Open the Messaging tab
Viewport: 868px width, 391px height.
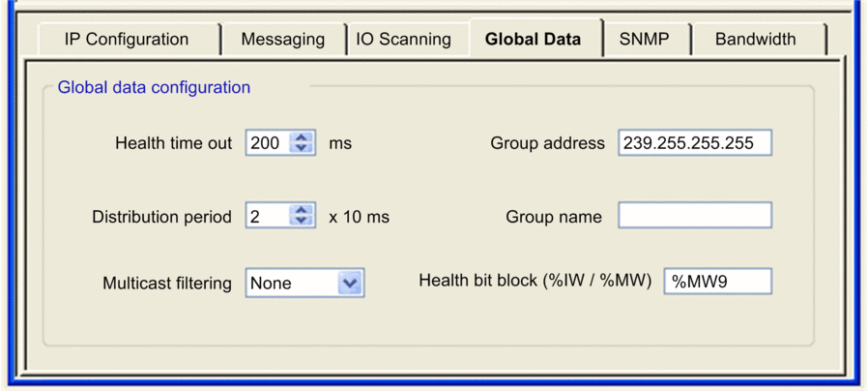[x=282, y=40]
